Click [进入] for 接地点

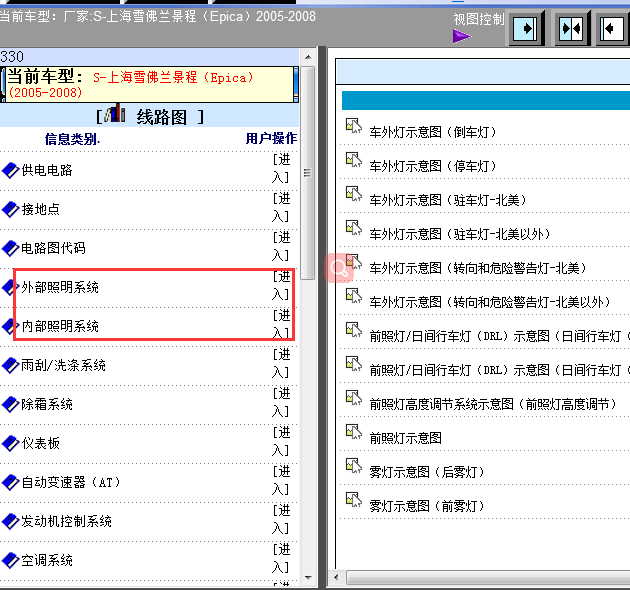(281, 207)
